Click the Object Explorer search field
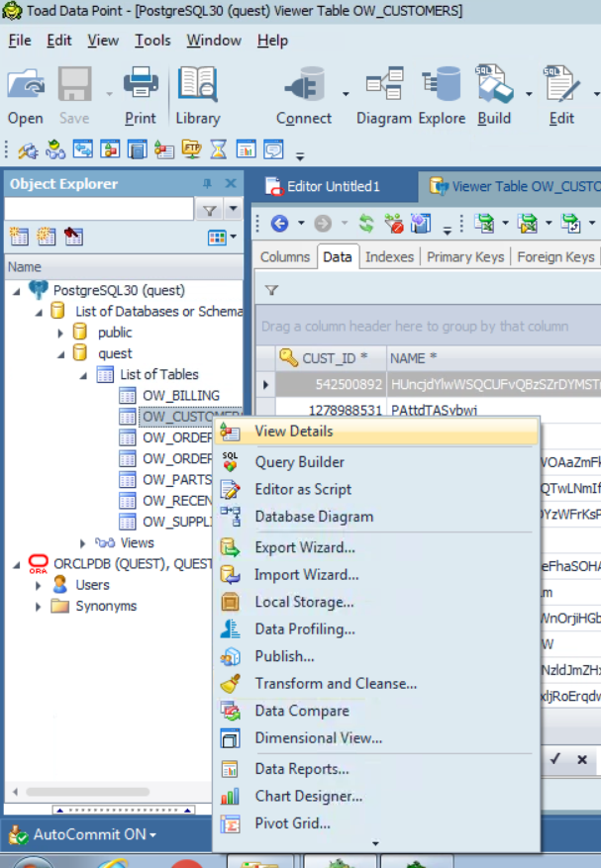 click(x=99, y=210)
